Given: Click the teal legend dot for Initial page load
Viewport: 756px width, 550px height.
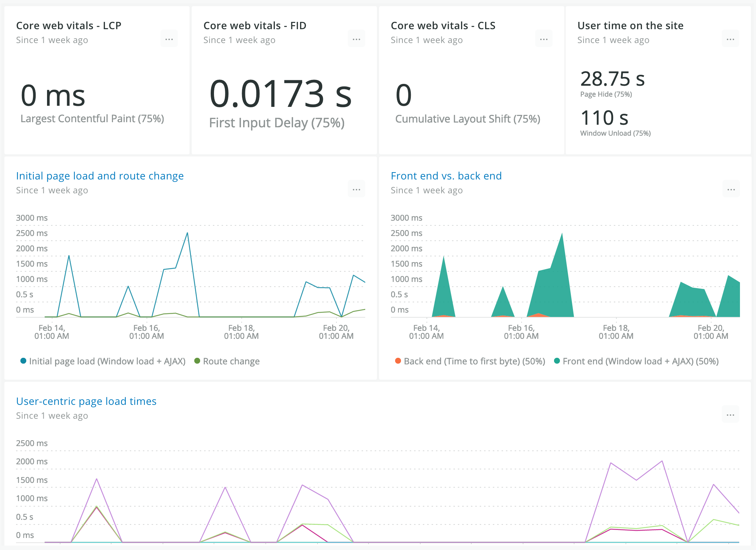Looking at the screenshot, I should [23, 361].
